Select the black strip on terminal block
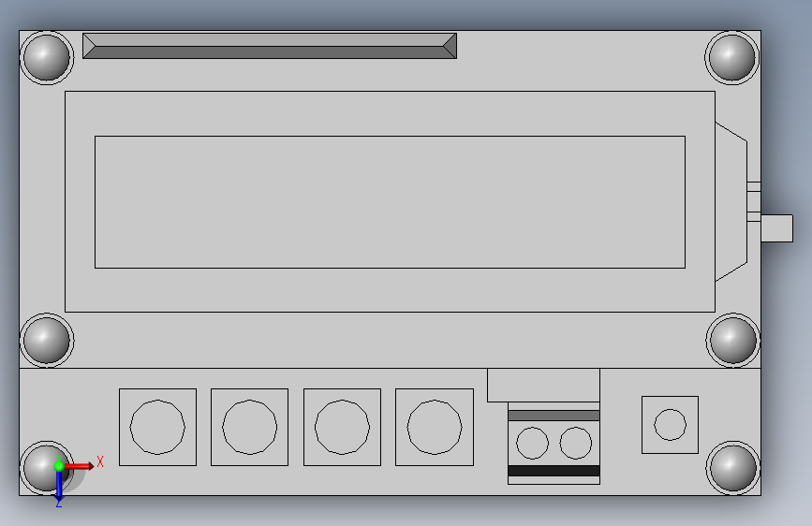 [x=554, y=471]
